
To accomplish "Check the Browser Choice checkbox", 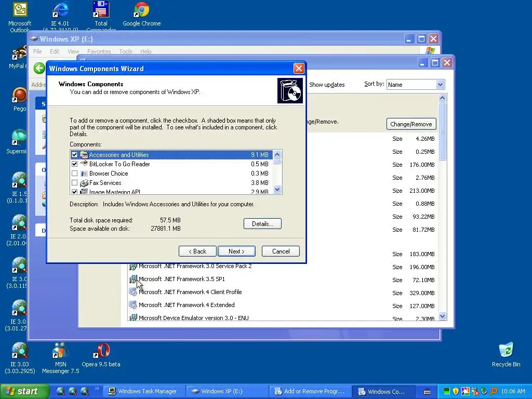I will [75, 174].
